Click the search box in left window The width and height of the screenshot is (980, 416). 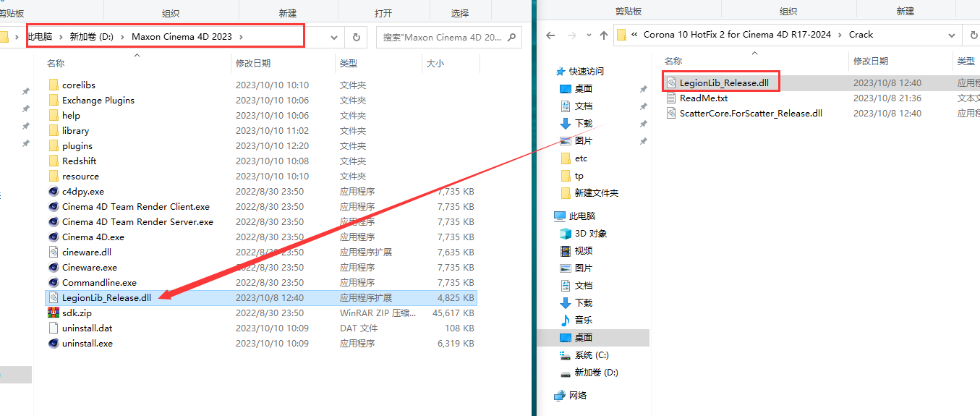point(441,37)
